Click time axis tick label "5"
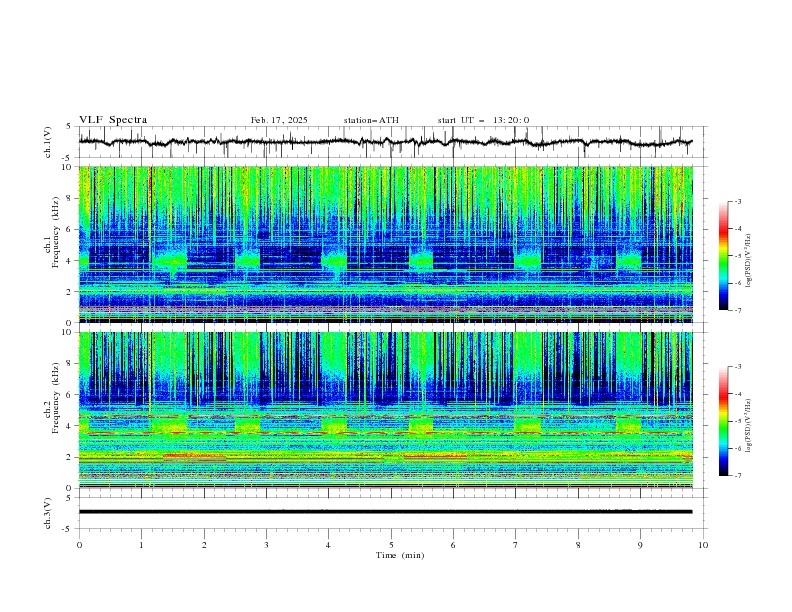This screenshot has width=792, height=612. coord(391,545)
